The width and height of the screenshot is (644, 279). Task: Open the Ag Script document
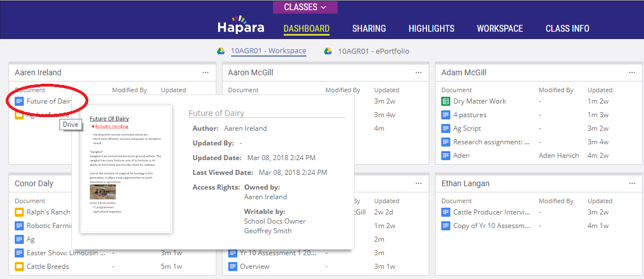point(467,128)
